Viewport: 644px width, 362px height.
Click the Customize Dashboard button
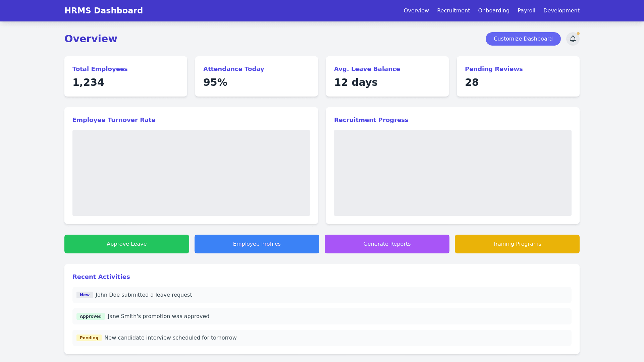tap(523, 39)
